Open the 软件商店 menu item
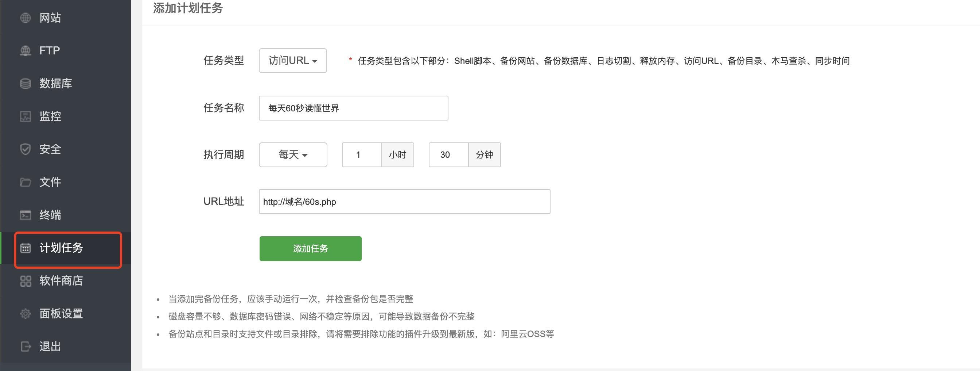Viewport: 980px width, 371px height. pos(61,281)
